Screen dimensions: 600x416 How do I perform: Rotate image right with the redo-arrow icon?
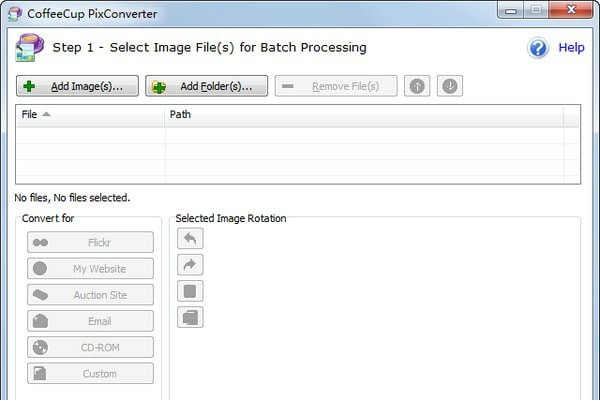[x=190, y=265]
